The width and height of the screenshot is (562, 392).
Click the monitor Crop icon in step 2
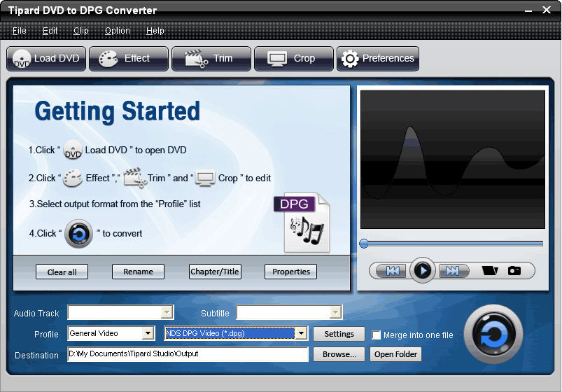tap(205, 178)
